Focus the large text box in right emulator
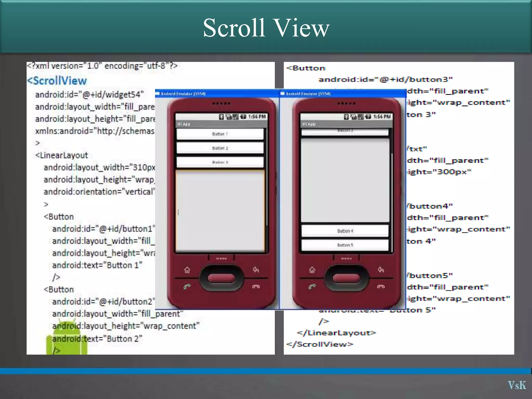This screenshot has height=399, width=532. pyautogui.click(x=345, y=181)
